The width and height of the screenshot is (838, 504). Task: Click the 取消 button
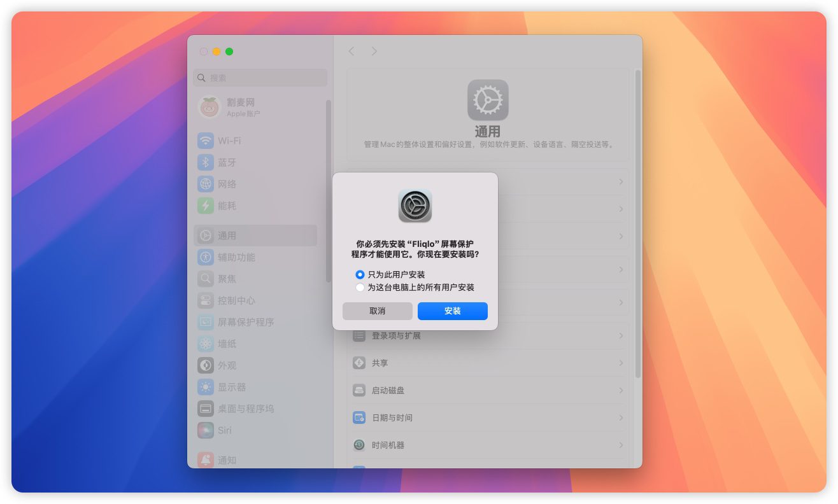click(x=377, y=311)
